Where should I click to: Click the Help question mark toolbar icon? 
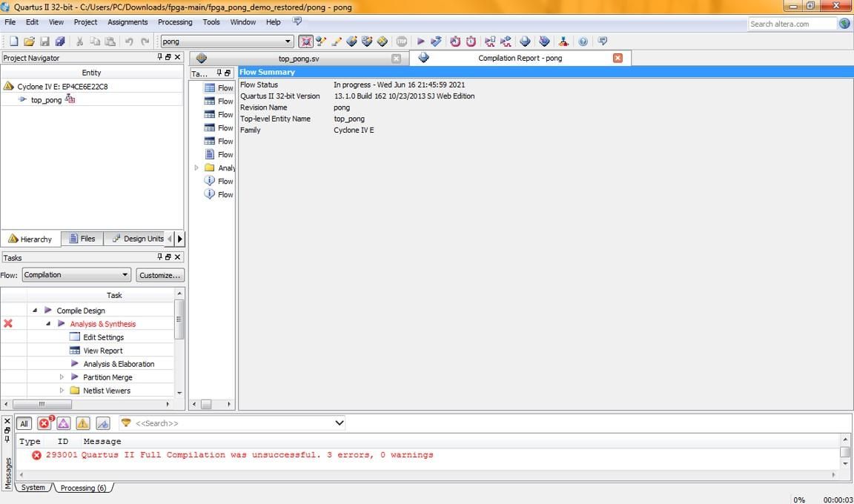583,42
